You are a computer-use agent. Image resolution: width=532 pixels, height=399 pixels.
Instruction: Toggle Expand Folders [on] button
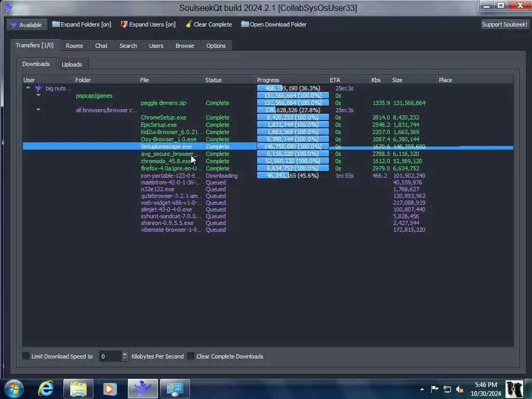click(82, 24)
